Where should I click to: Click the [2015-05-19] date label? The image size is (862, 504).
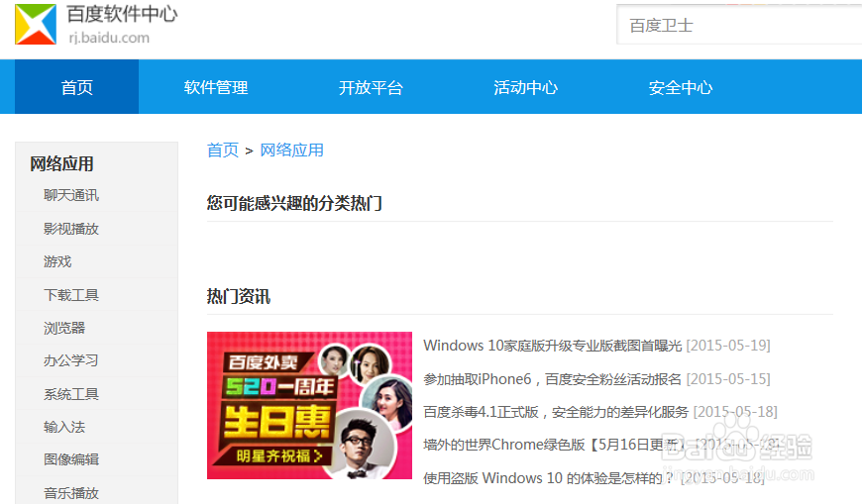tap(728, 346)
